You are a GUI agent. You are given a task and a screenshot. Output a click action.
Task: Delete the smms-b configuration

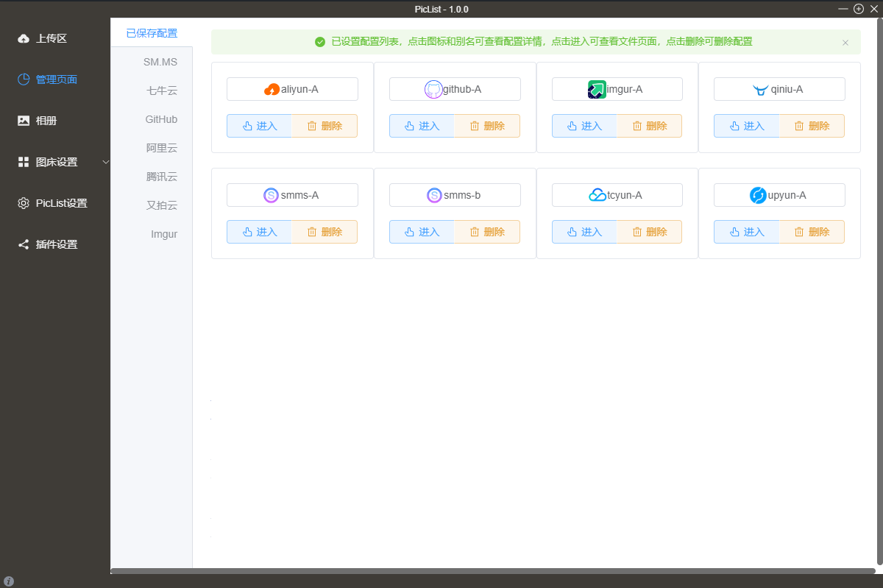[487, 232]
